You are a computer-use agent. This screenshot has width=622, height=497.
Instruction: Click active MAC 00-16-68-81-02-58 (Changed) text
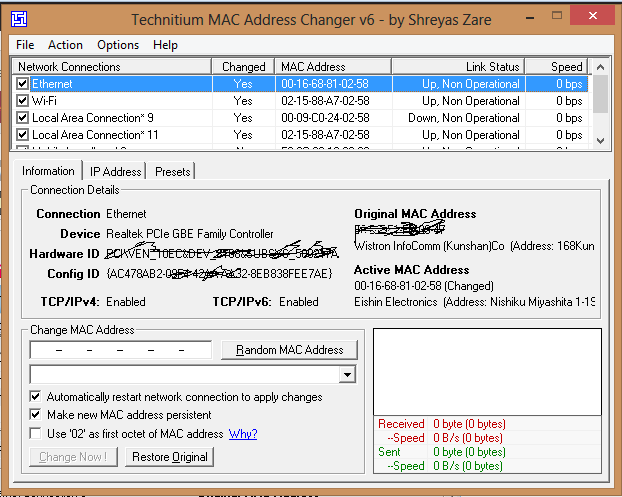tap(424, 286)
